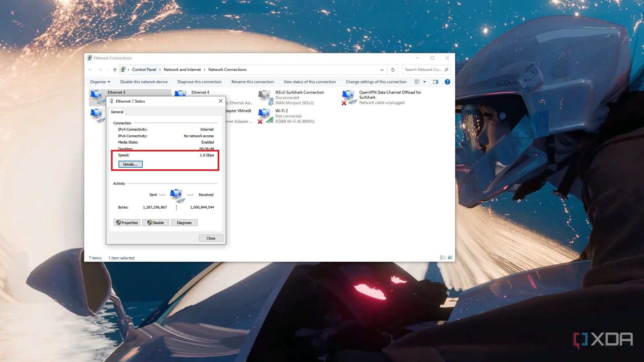Toggle the preview pane icon

point(436,82)
